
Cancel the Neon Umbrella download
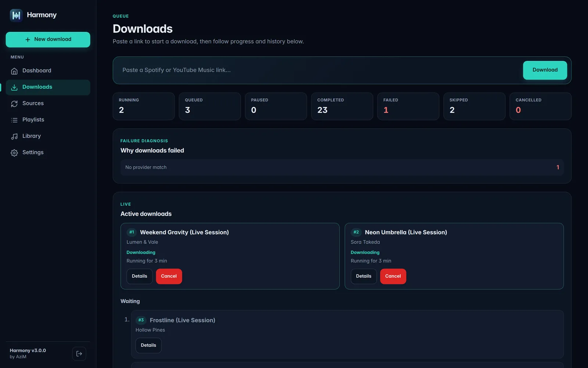(393, 276)
